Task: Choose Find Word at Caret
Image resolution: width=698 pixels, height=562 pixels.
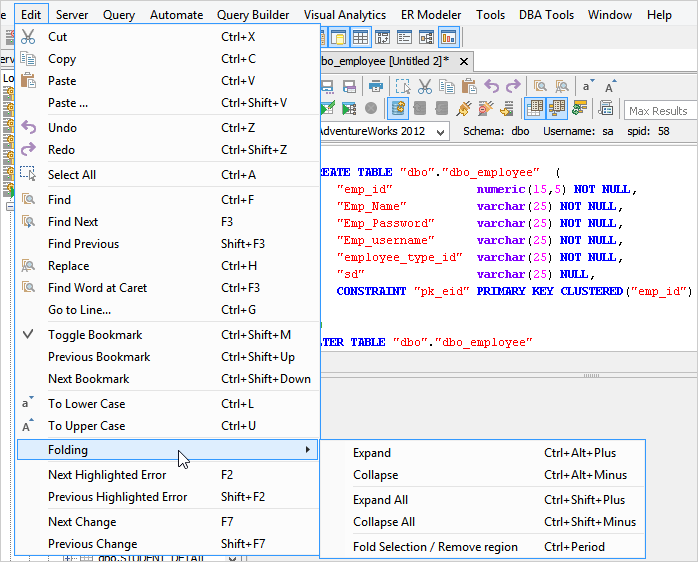Action: pos(97,288)
